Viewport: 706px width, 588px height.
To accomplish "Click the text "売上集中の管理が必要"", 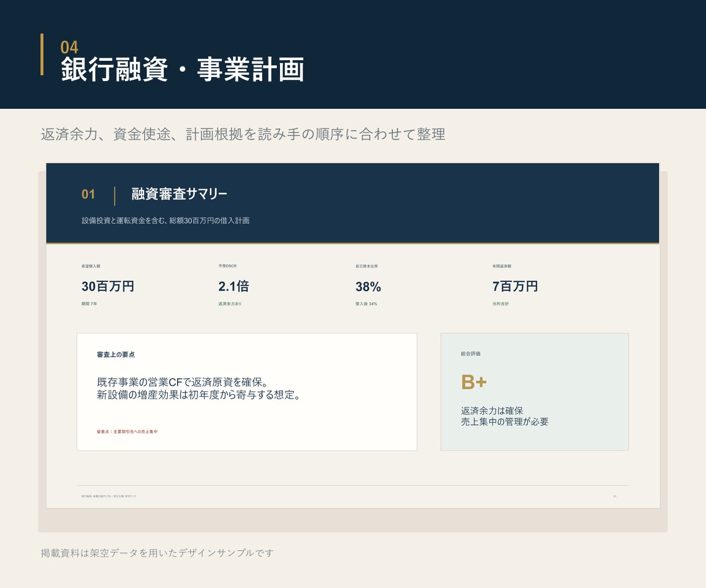I will pyautogui.click(x=505, y=422).
